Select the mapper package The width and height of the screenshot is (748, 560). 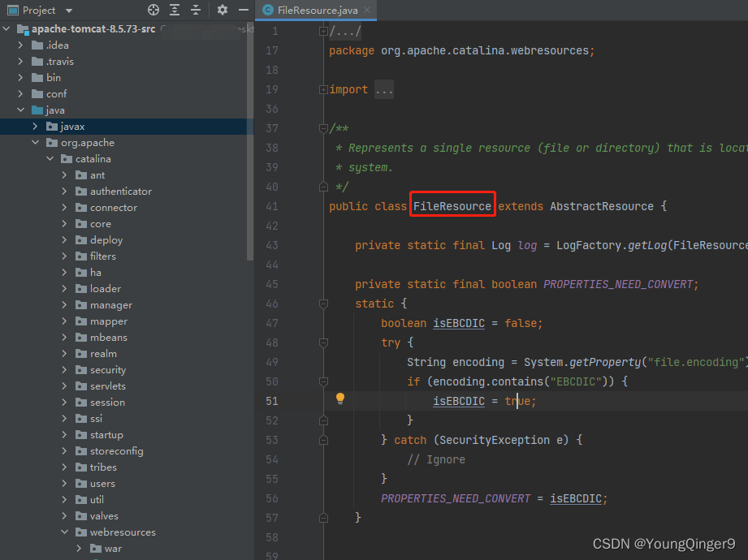[x=109, y=321]
